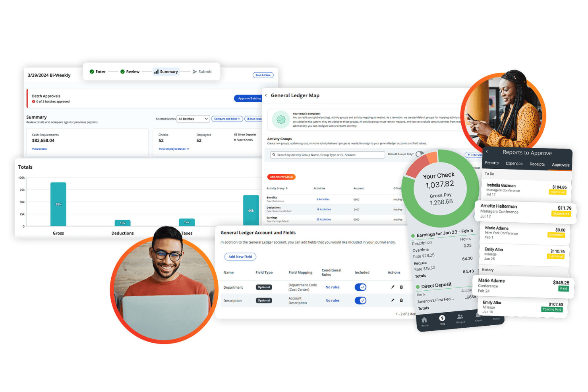Screen dimensions: 588x392
Task: Click the green check icon next to Review
Action: pos(122,71)
